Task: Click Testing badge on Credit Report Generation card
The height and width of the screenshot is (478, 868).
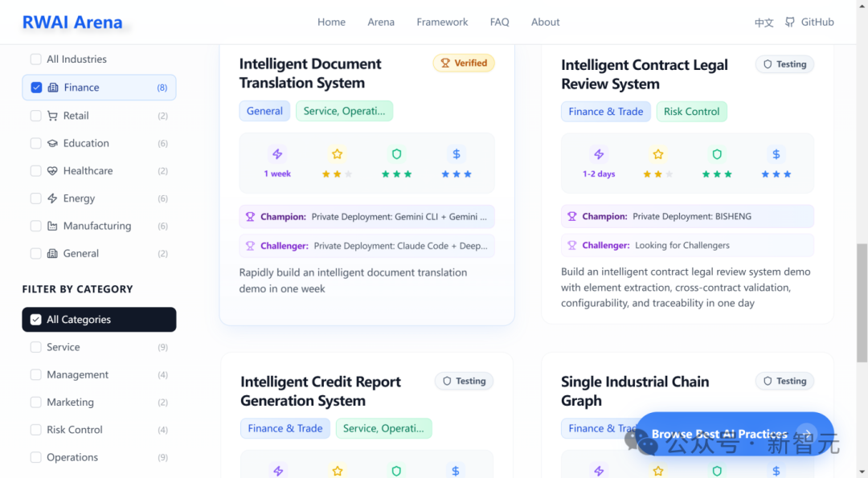Action: point(464,381)
